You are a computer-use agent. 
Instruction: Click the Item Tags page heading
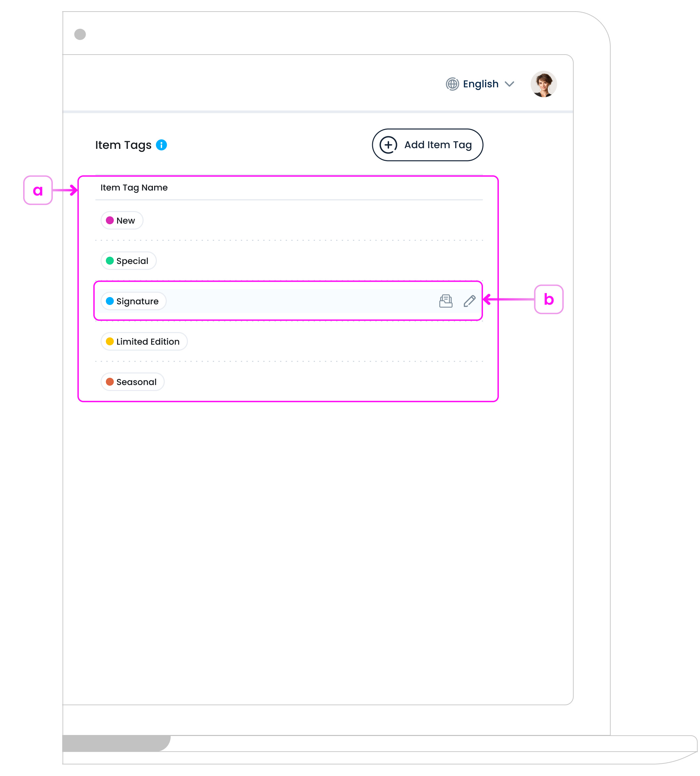tap(123, 145)
